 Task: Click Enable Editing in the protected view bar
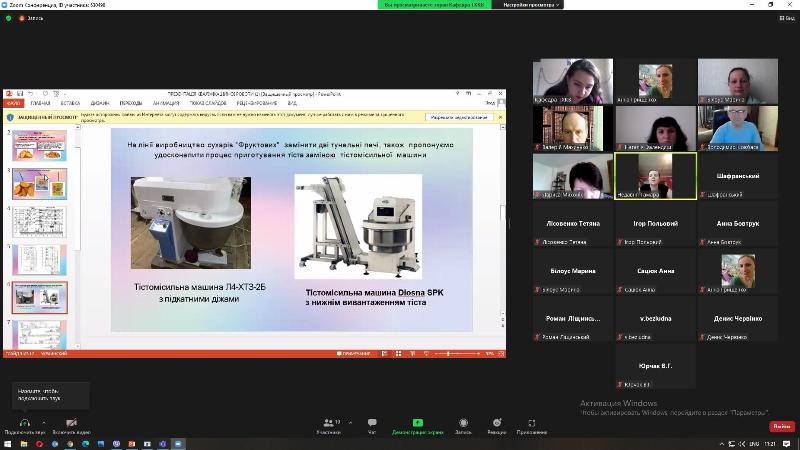pyautogui.click(x=459, y=117)
